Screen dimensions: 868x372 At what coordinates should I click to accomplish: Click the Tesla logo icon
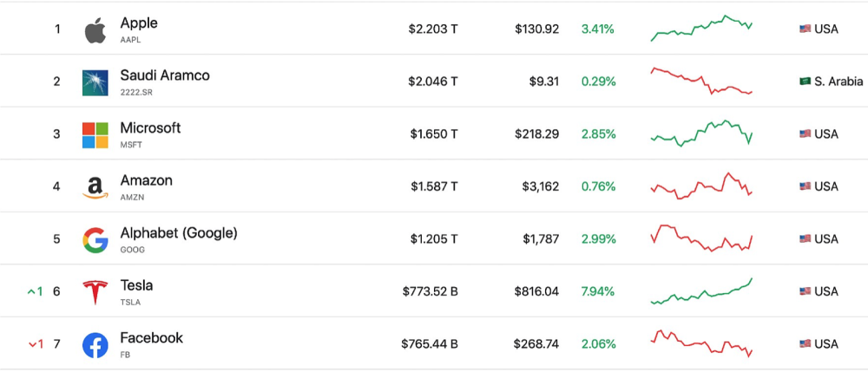point(95,292)
